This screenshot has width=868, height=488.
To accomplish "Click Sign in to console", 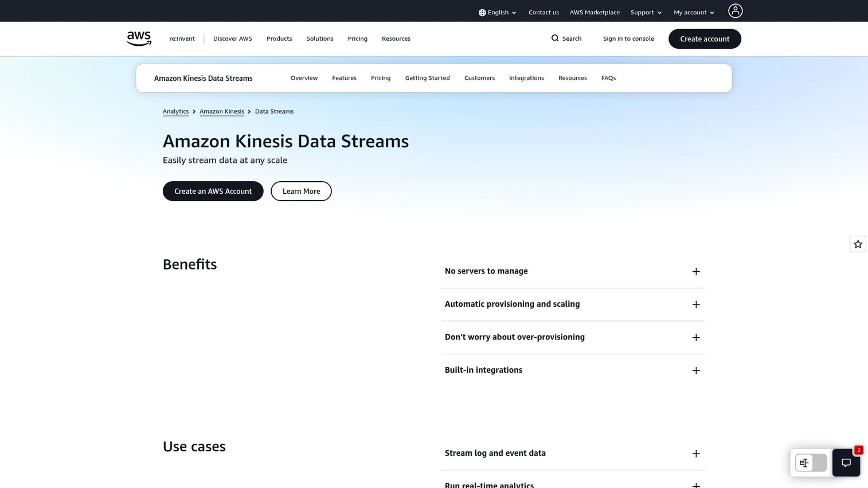I will coord(628,39).
